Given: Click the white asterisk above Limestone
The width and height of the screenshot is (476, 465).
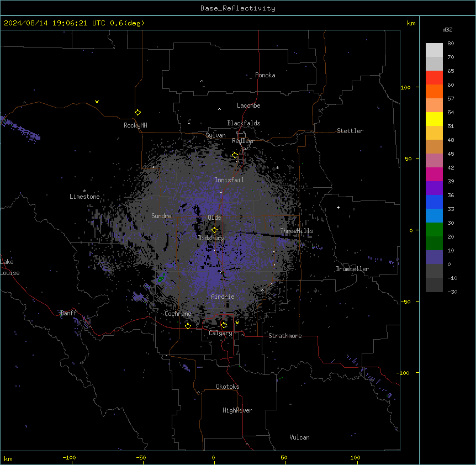Looking at the screenshot, I should pyautogui.click(x=84, y=191).
